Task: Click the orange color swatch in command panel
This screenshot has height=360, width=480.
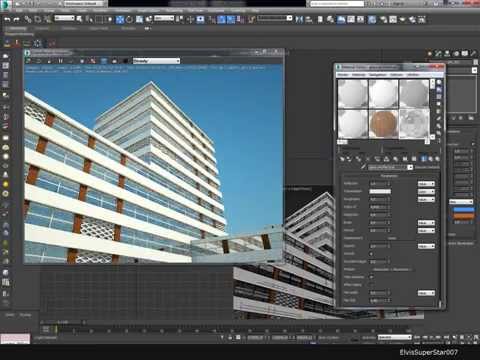Action: click(463, 216)
